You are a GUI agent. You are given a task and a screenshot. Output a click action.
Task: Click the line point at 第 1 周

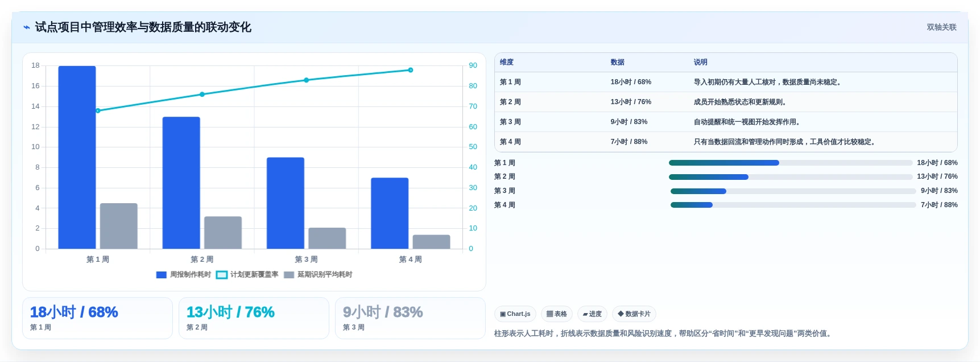point(98,110)
